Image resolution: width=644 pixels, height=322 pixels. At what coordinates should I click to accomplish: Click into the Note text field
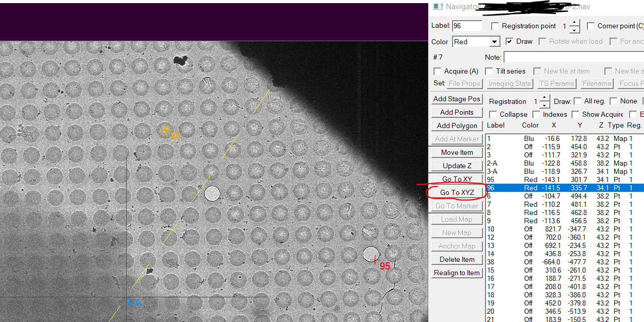tap(573, 57)
